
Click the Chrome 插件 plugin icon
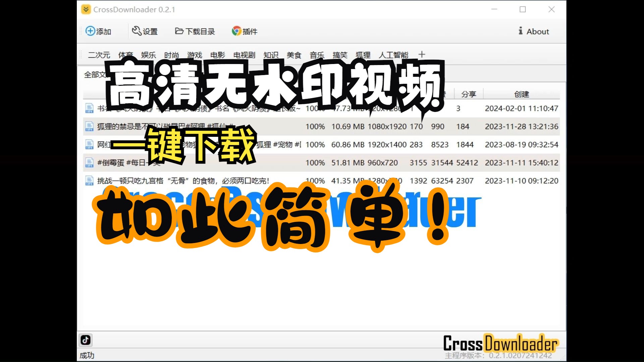click(236, 31)
